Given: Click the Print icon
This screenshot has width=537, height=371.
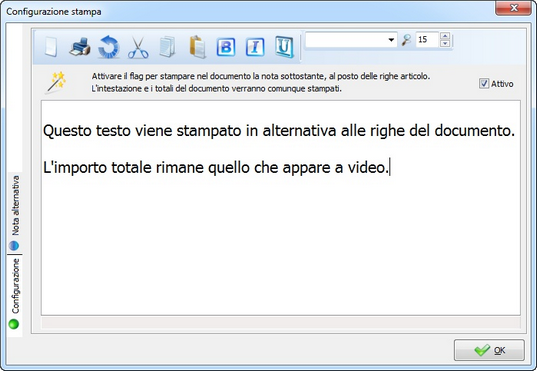Looking at the screenshot, I should tap(79, 47).
